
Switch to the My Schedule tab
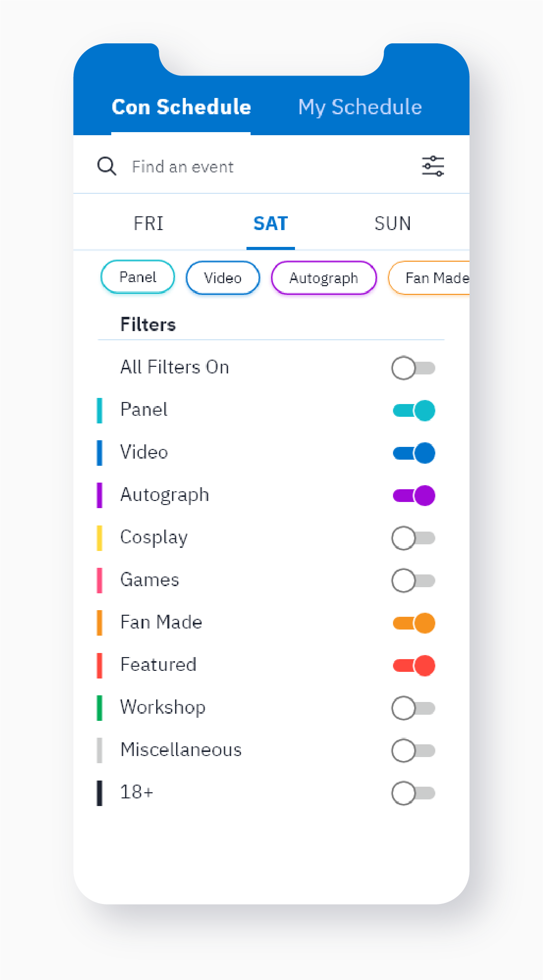click(x=360, y=107)
